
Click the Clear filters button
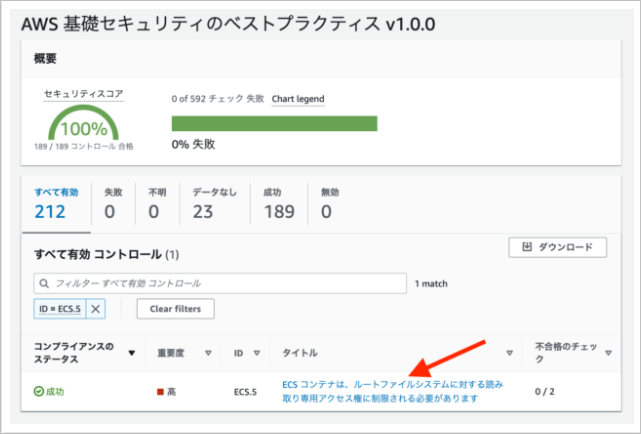click(x=175, y=309)
